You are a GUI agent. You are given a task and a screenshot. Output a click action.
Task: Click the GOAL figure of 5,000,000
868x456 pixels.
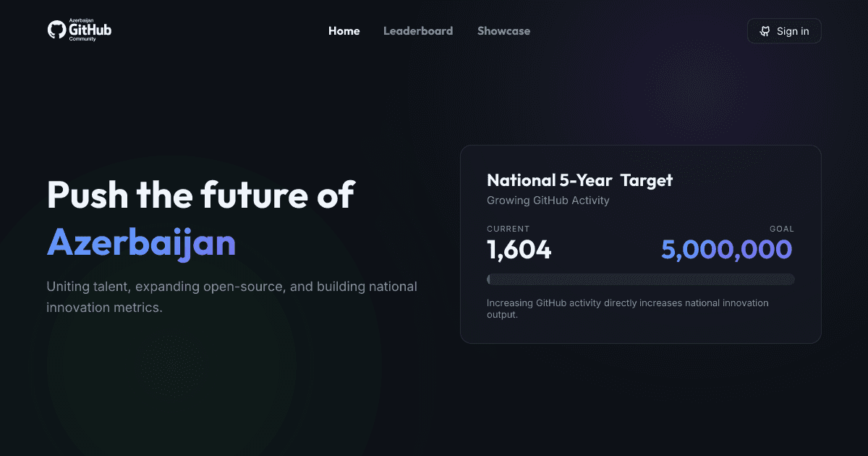[726, 249]
